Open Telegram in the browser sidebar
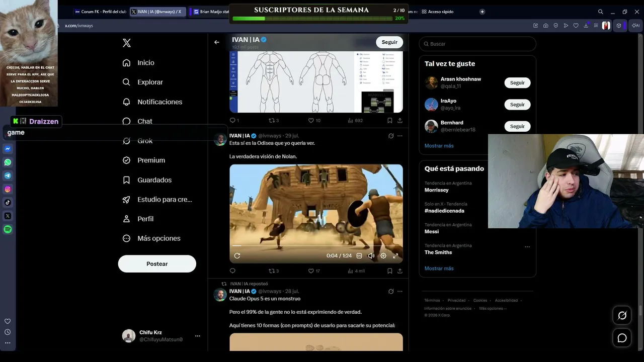644x362 pixels. [8, 176]
